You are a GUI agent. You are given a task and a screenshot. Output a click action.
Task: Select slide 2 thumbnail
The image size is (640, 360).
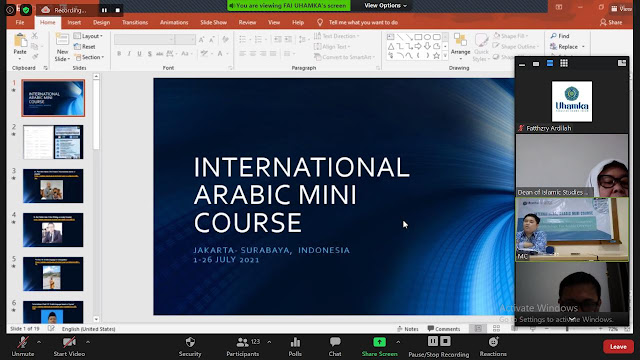53,142
